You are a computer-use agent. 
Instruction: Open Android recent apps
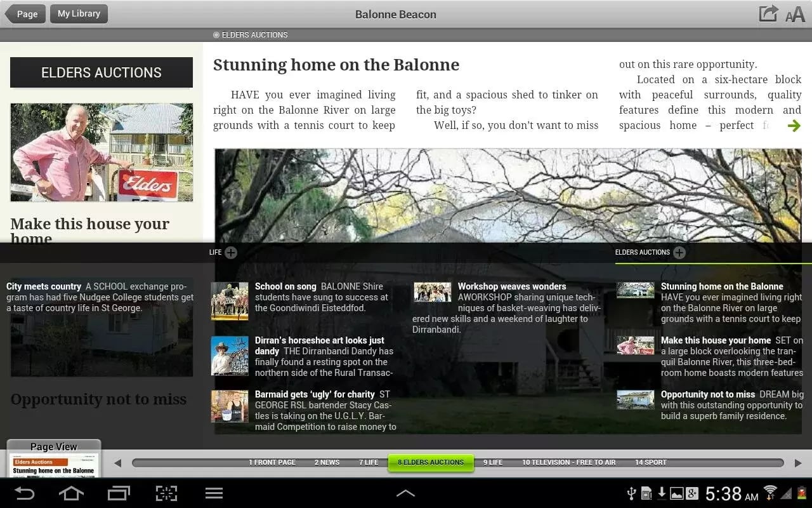pyautogui.click(x=118, y=493)
